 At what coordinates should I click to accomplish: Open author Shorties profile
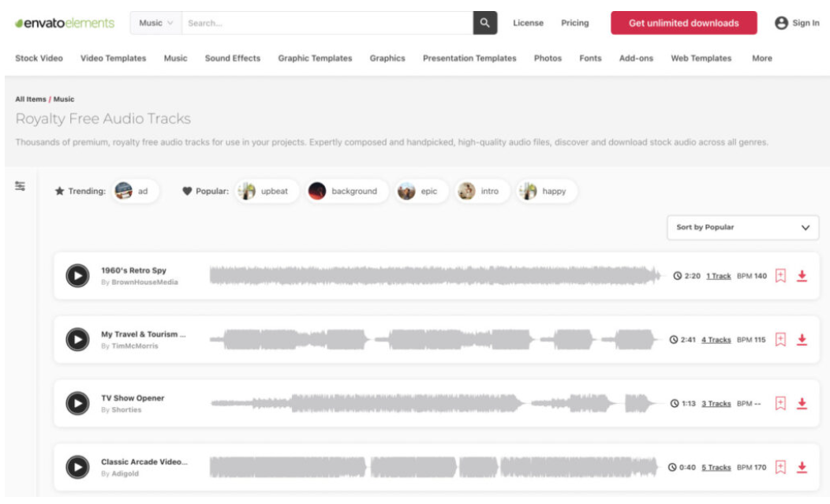[x=126, y=410]
